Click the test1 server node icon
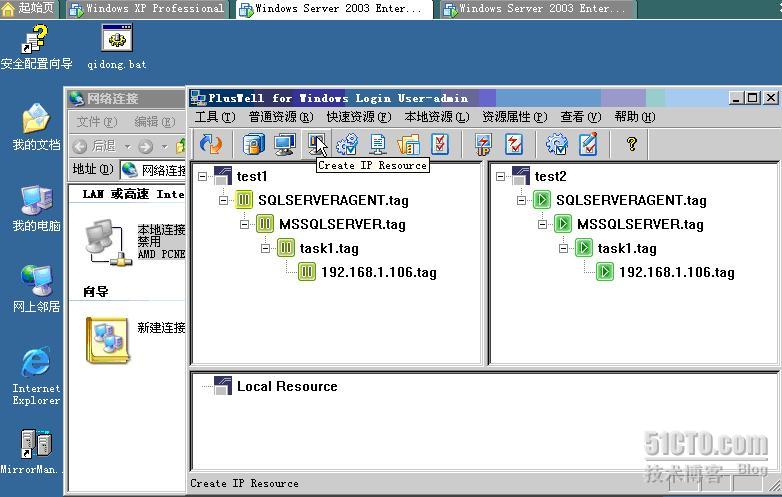 pyautogui.click(x=223, y=175)
